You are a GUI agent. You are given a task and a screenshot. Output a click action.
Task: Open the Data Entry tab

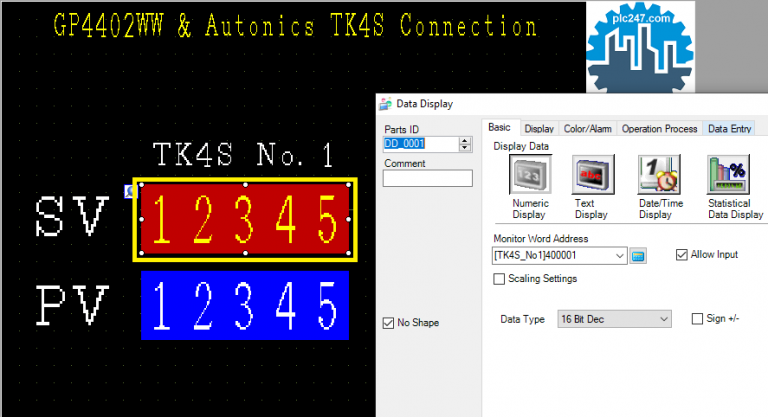pyautogui.click(x=729, y=129)
